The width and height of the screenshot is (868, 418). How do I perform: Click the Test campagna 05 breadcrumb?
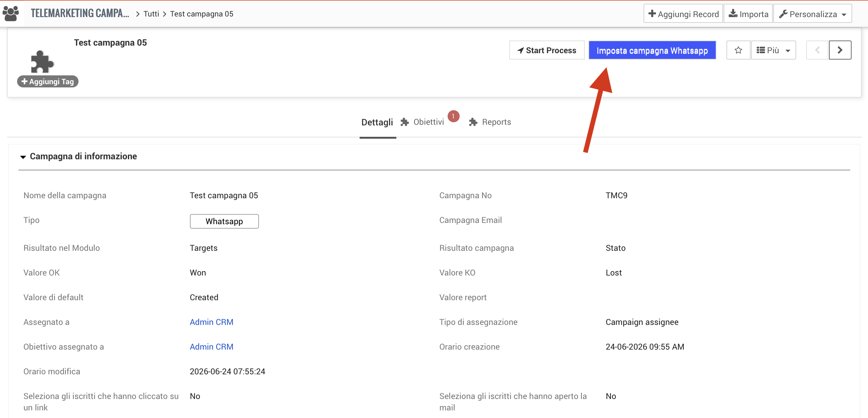202,14
